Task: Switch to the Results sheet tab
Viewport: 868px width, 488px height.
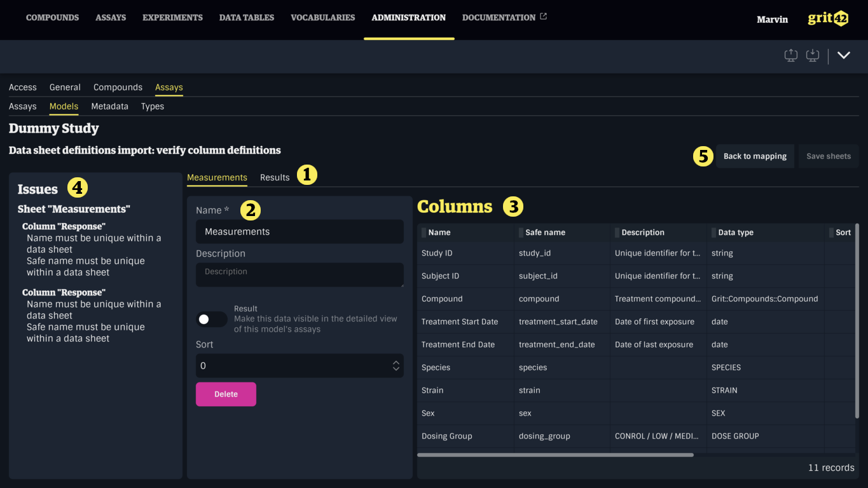Action: click(275, 177)
